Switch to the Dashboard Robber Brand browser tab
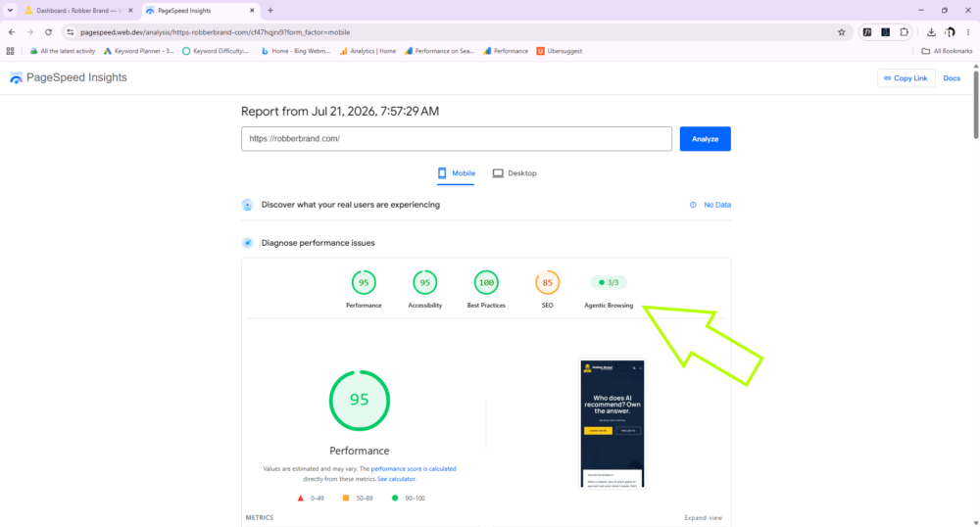This screenshot has height=527, width=980. (78, 11)
